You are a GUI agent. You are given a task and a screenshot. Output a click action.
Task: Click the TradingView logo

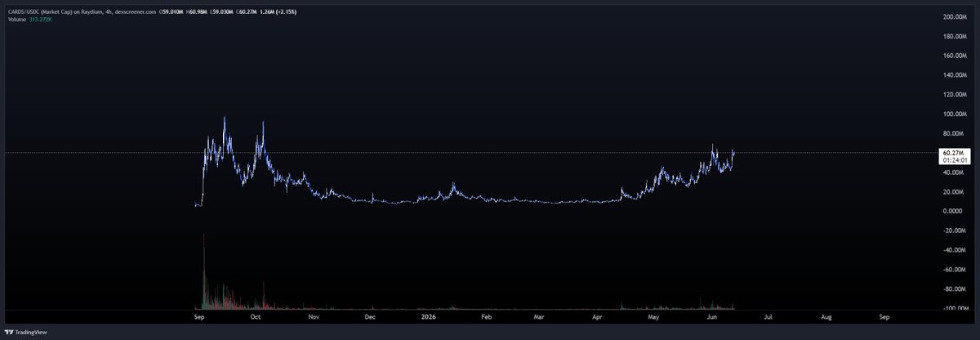[x=26, y=333]
